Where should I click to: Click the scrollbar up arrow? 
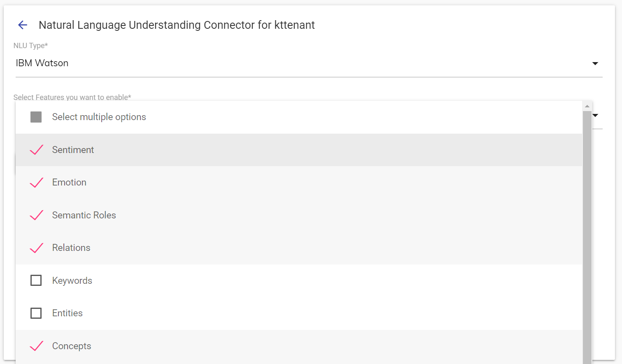click(x=587, y=106)
